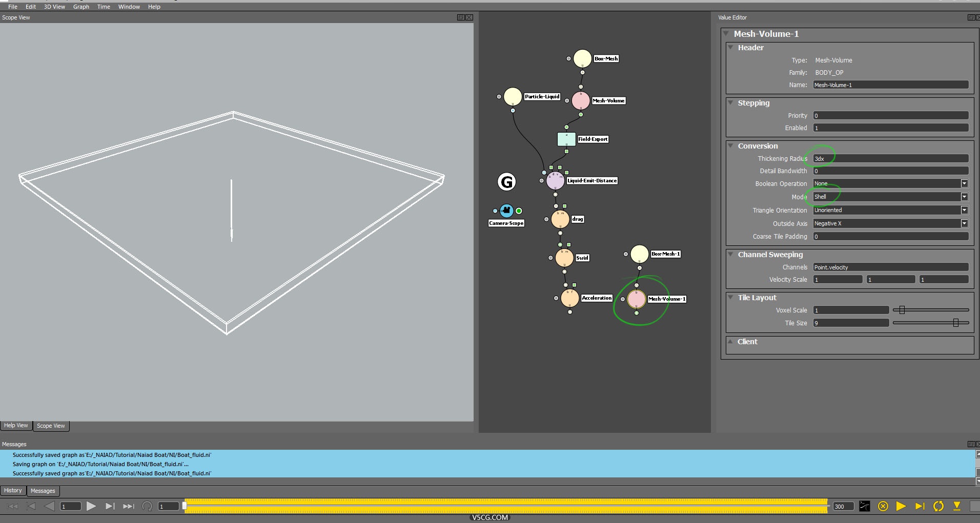Open the Time menu
This screenshot has height=523, width=980.
point(104,7)
